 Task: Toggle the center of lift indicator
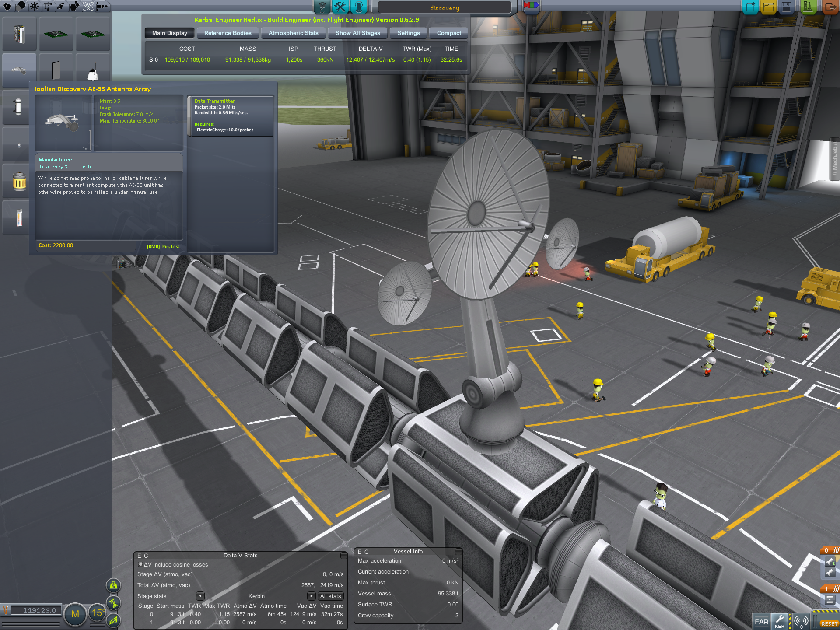click(113, 620)
